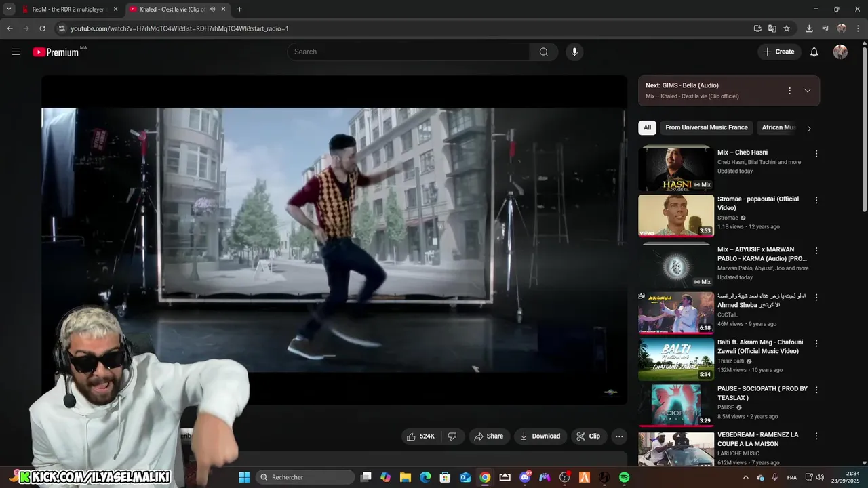The width and height of the screenshot is (868, 488).
Task: Like the video showing 524K
Action: (x=420, y=436)
